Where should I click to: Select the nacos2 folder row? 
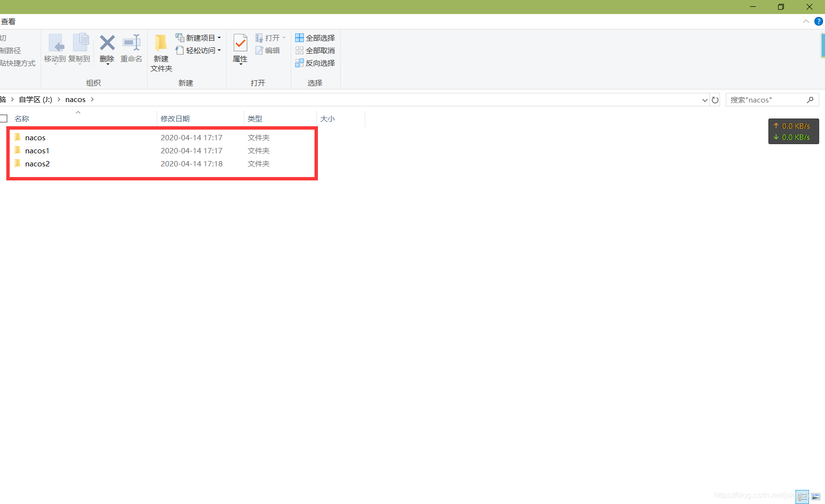point(164,163)
